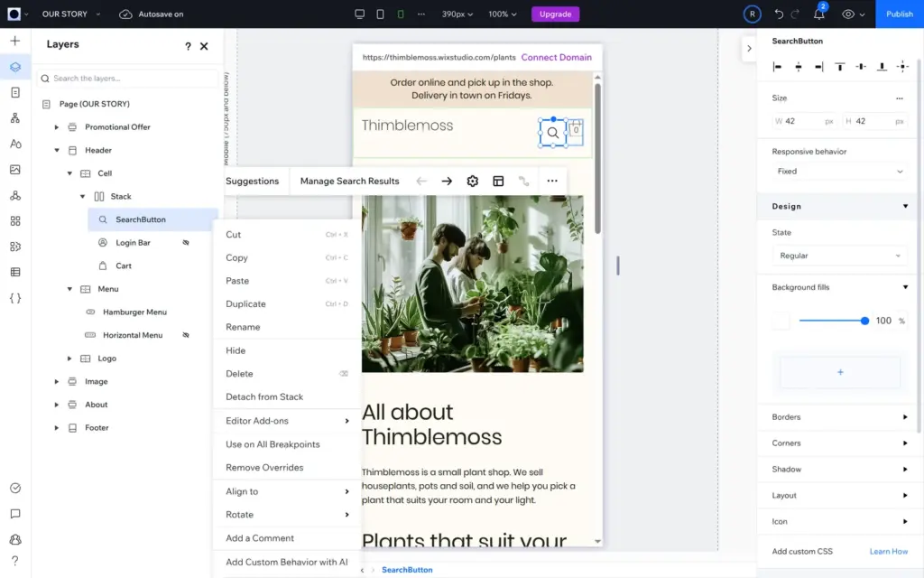Switch to mobile breakpoint icon

tap(401, 14)
